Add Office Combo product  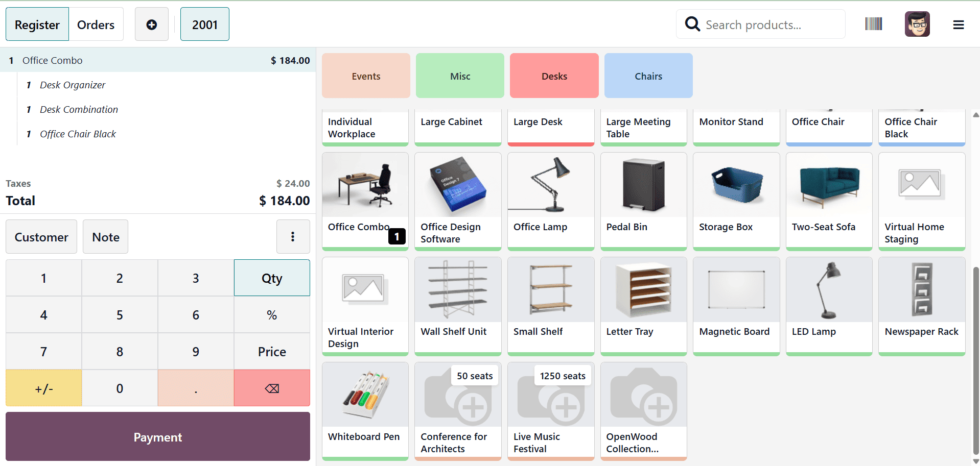tap(365, 201)
